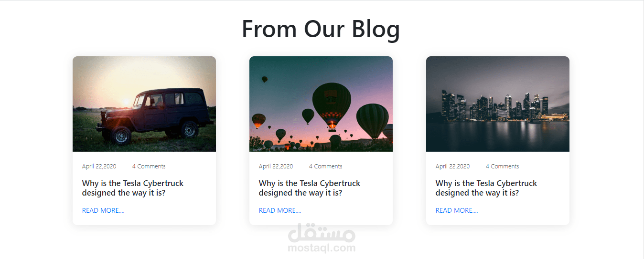Click READ MORE link in third card
This screenshot has height=259, width=644.
(x=457, y=210)
